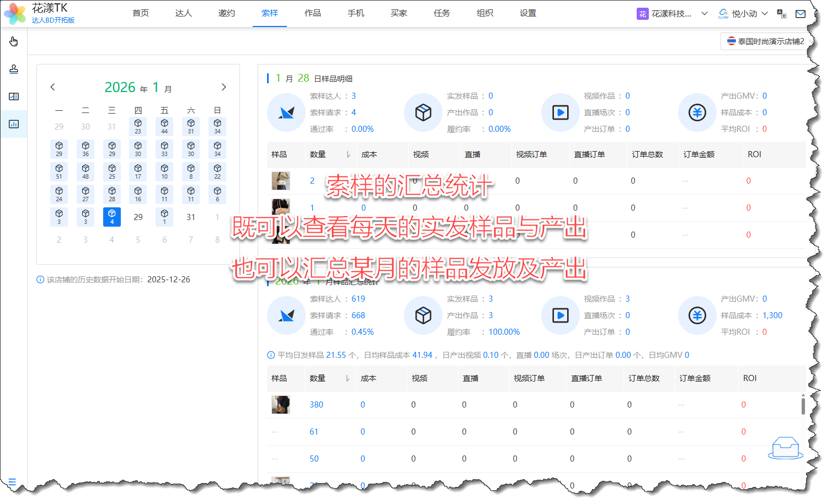Expand the 花漾科技 team dropdown
The image size is (832, 504).
click(x=672, y=14)
